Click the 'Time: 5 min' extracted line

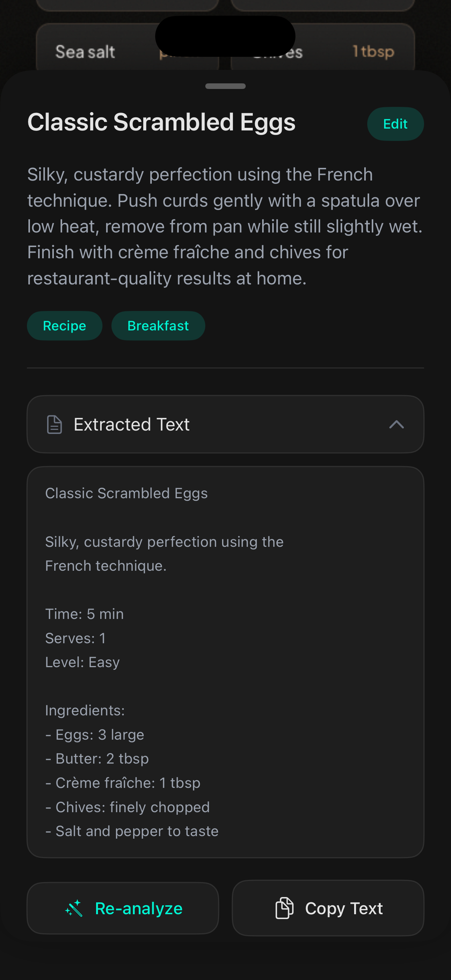click(85, 614)
